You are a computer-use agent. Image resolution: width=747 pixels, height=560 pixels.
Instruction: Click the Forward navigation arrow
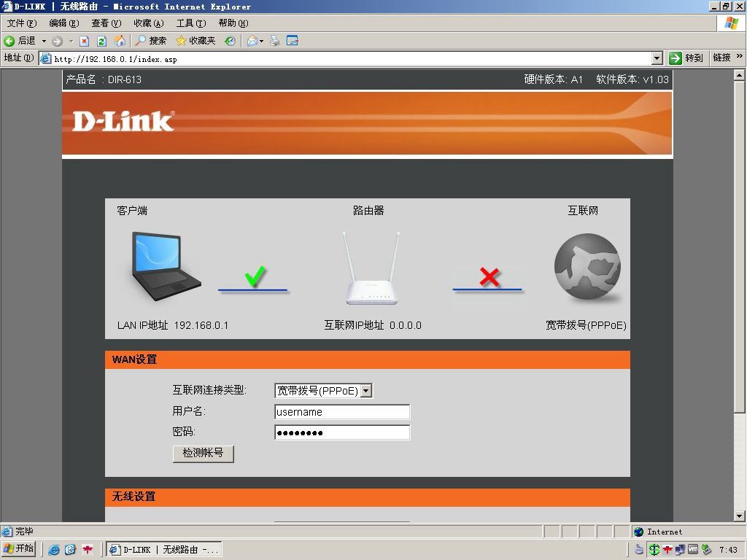point(57,41)
